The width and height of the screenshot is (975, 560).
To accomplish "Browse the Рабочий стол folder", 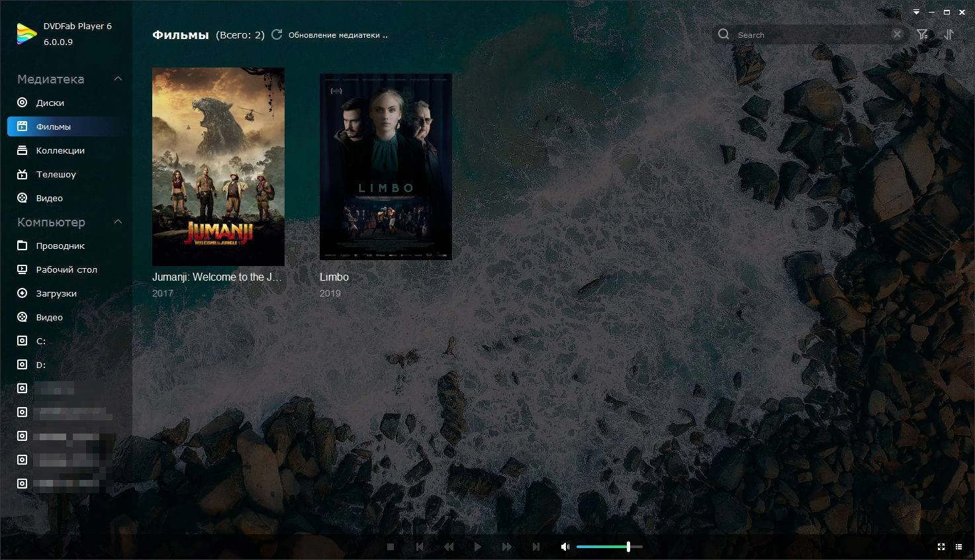I will [66, 269].
